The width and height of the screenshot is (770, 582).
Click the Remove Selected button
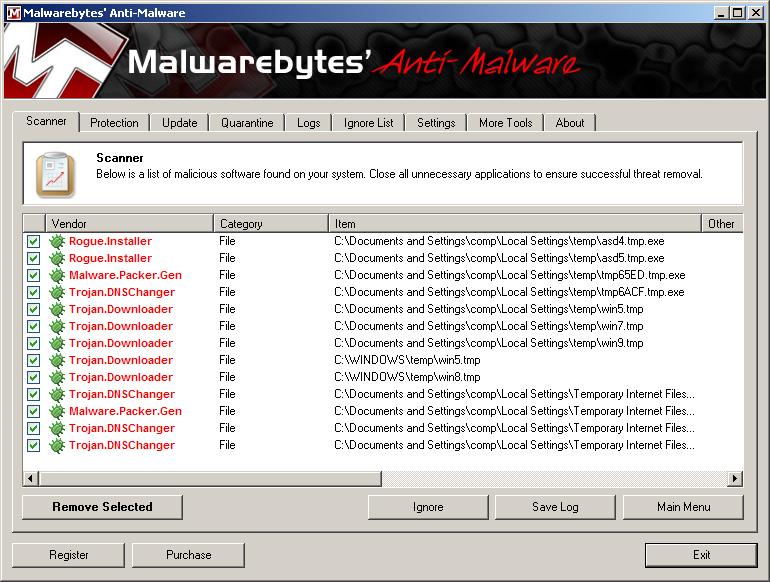pos(102,507)
